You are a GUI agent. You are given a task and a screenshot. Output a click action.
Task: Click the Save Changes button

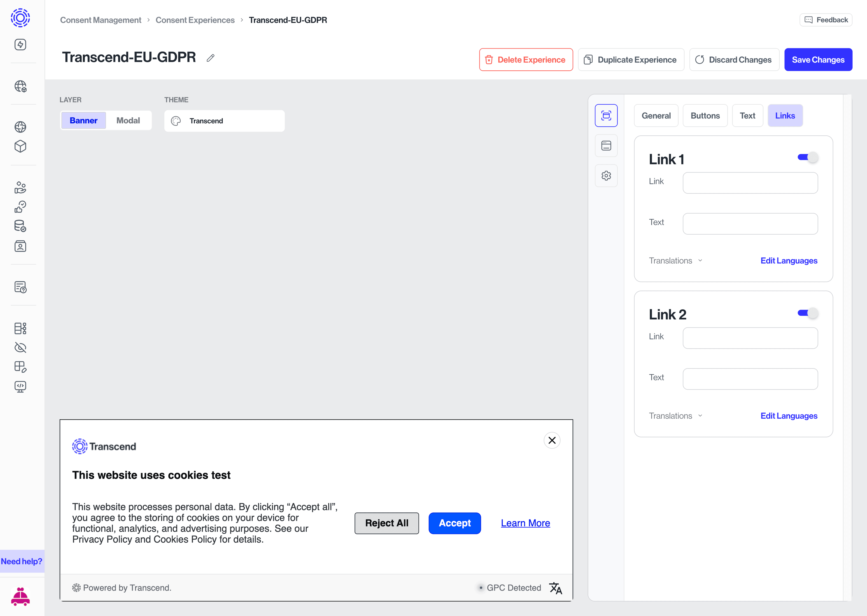(818, 60)
